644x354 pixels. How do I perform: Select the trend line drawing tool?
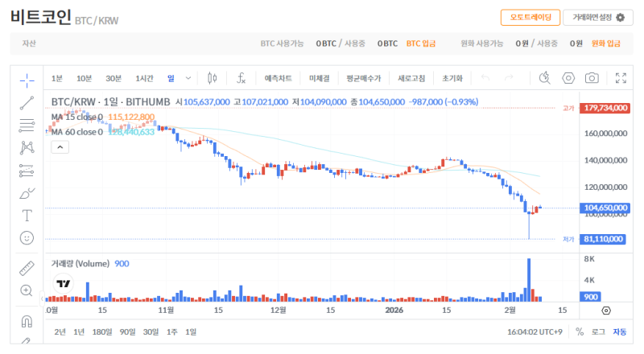[27, 102]
